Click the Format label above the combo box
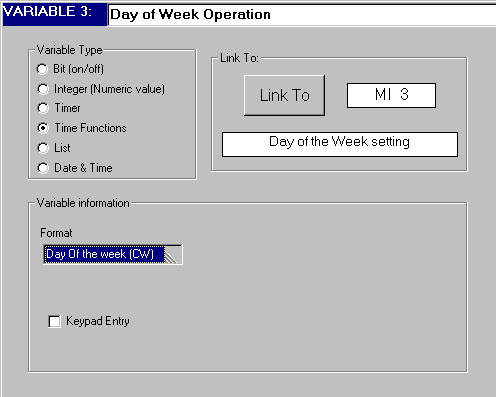This screenshot has width=496, height=397. [x=56, y=233]
